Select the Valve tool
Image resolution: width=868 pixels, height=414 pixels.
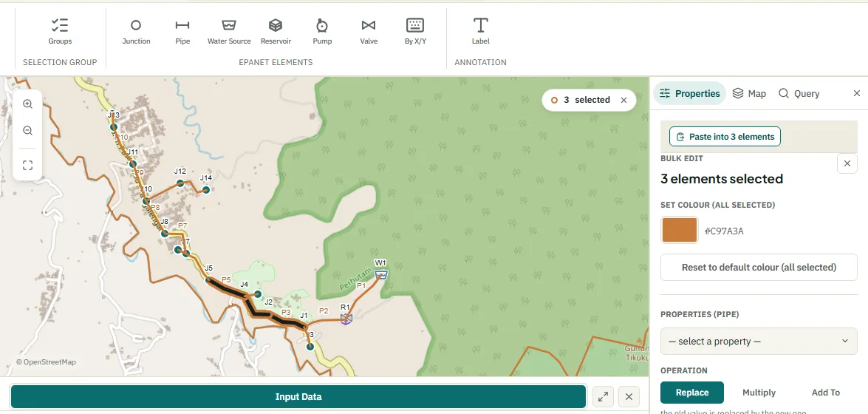369,32
